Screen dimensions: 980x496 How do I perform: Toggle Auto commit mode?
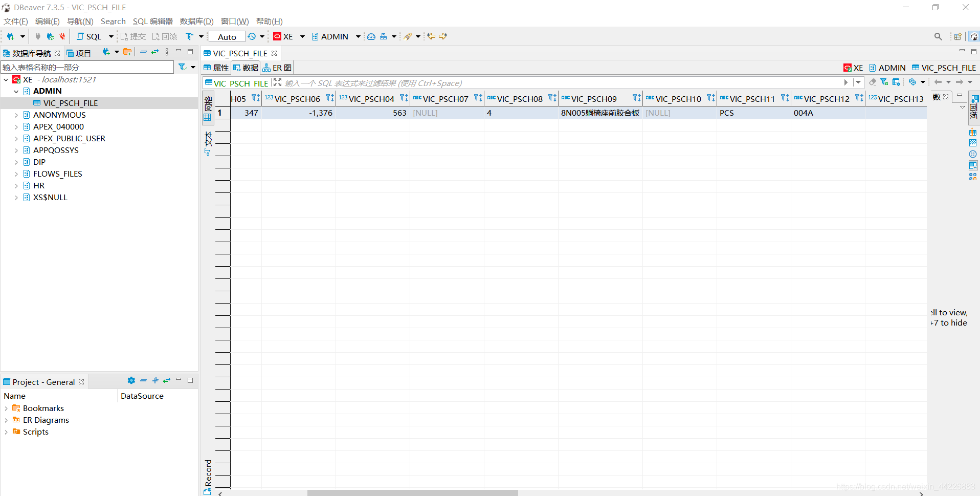pyautogui.click(x=226, y=36)
